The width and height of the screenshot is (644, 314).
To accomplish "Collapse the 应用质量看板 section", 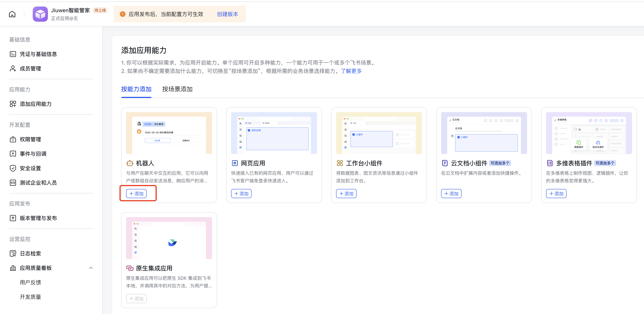I will (91, 267).
